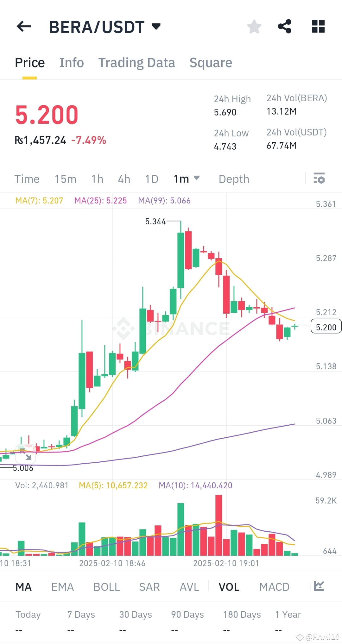
Task: Open the Square tab
Action: 211,62
